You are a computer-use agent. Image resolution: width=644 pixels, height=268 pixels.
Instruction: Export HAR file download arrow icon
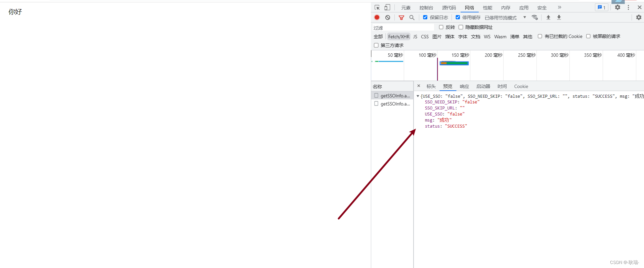(559, 17)
